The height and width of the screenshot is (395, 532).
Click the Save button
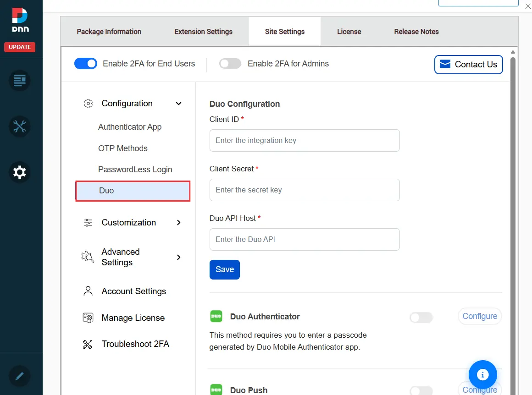pos(225,269)
